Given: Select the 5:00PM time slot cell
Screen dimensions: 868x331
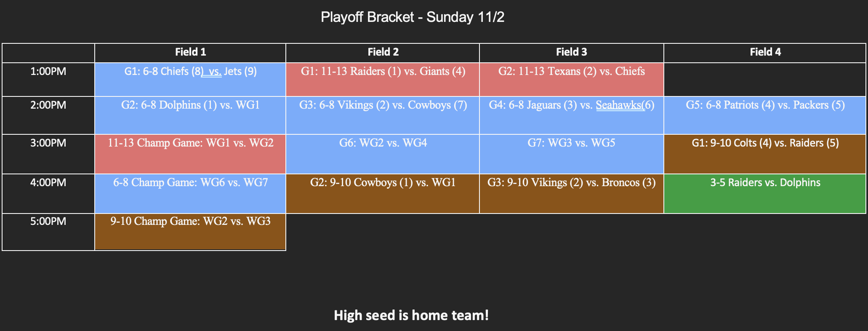Looking at the screenshot, I should point(48,222).
